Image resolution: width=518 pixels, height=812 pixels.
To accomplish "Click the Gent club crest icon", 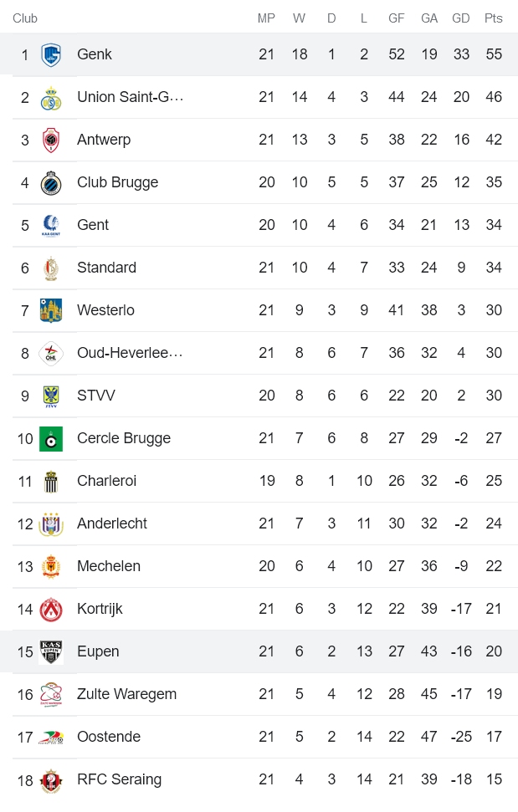I will [x=51, y=226].
